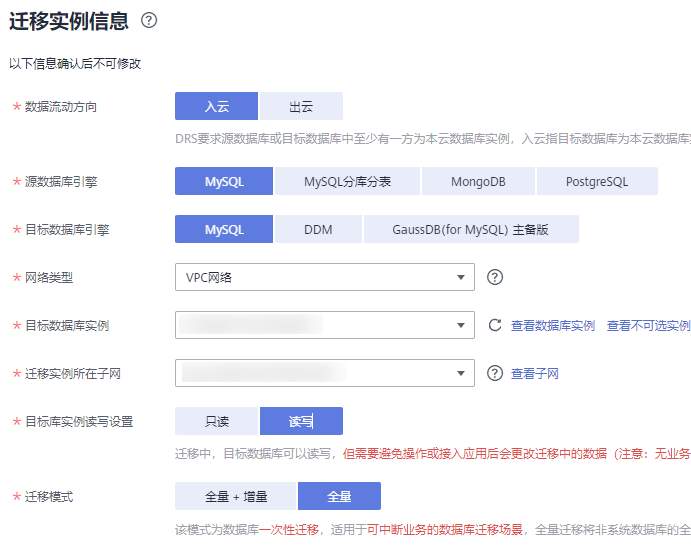
Task: Click help icon beside 迁移实例信息 title
Action: (150, 20)
